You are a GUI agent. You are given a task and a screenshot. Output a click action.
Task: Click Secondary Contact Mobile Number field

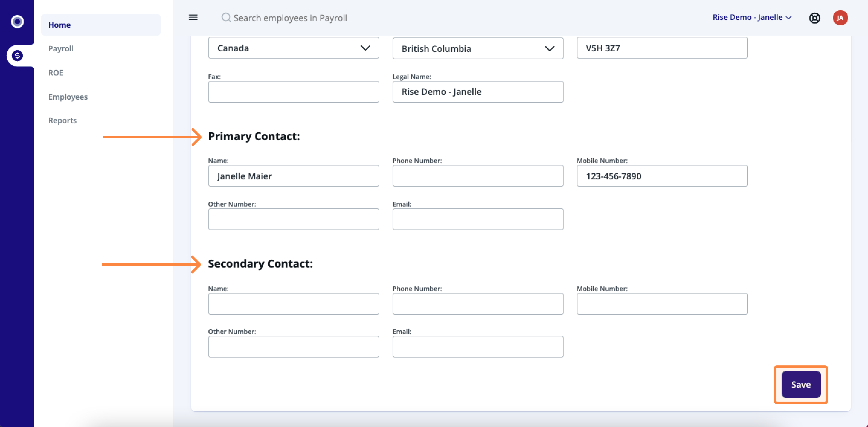tap(662, 304)
